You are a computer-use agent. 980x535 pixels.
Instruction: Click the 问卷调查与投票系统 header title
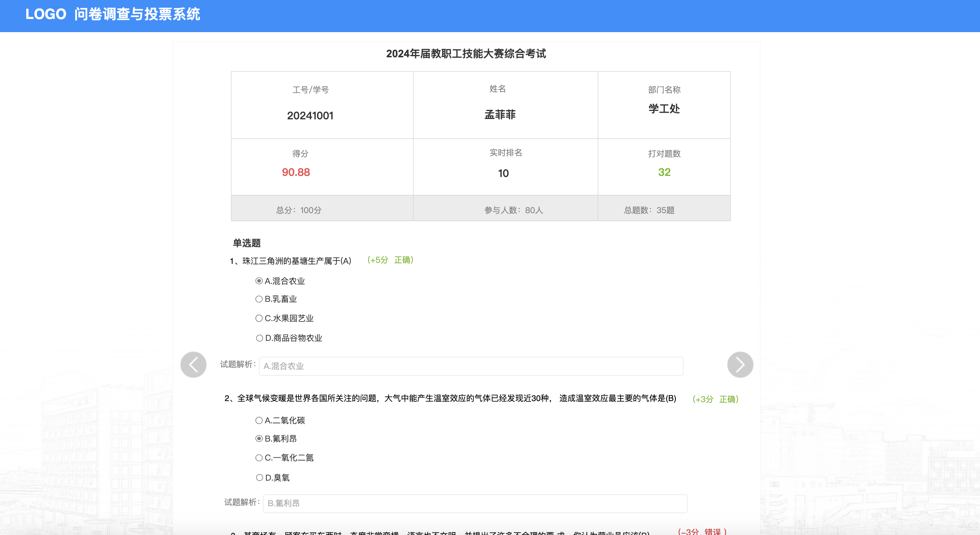pyautogui.click(x=137, y=15)
